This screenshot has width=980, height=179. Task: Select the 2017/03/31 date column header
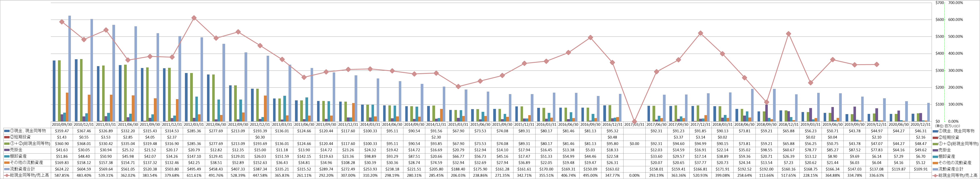[x=634, y=125]
